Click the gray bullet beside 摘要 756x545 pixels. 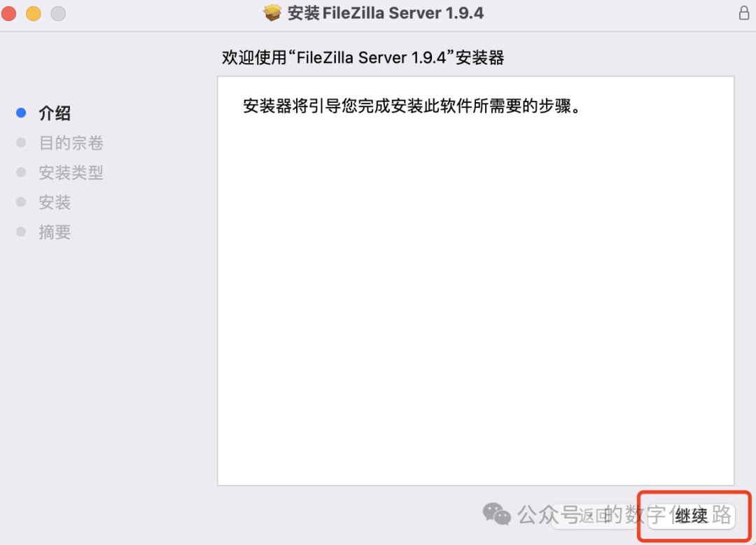coord(21,232)
